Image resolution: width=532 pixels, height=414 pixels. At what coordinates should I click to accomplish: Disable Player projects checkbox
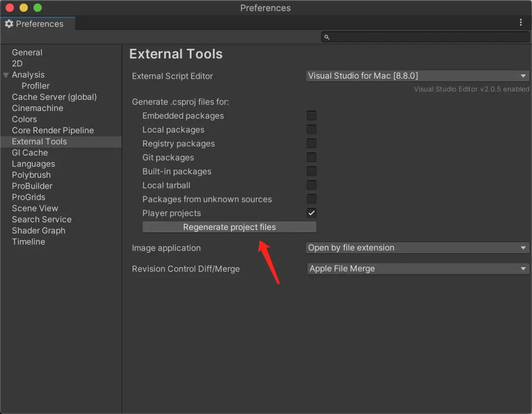point(311,213)
